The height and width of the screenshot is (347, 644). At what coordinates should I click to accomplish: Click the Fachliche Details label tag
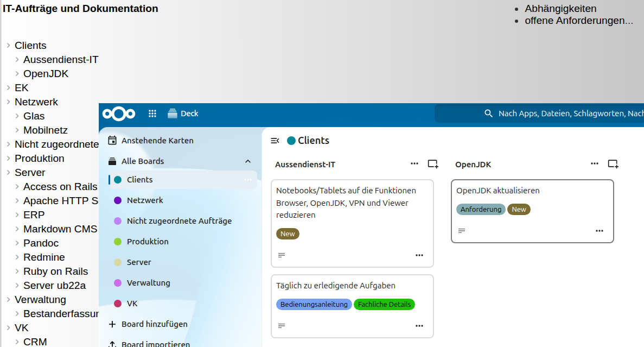pos(384,304)
